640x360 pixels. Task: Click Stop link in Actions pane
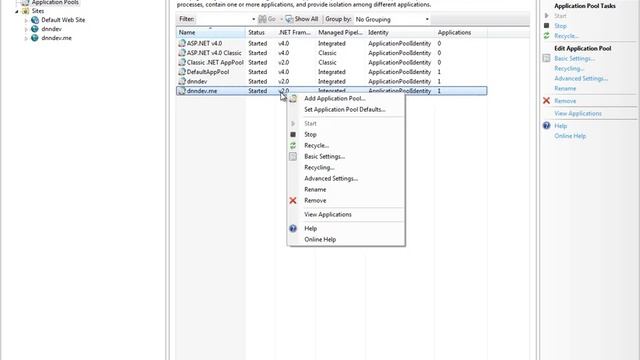coord(560,26)
